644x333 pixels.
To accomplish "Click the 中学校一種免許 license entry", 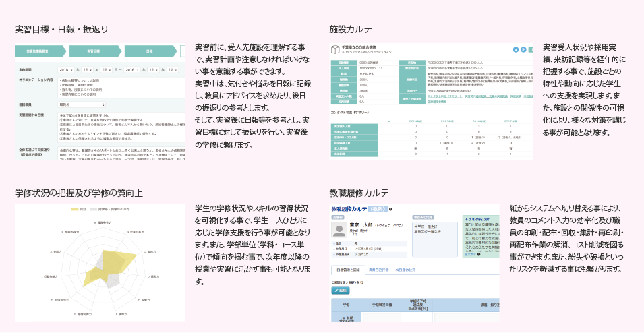I will point(426,226).
